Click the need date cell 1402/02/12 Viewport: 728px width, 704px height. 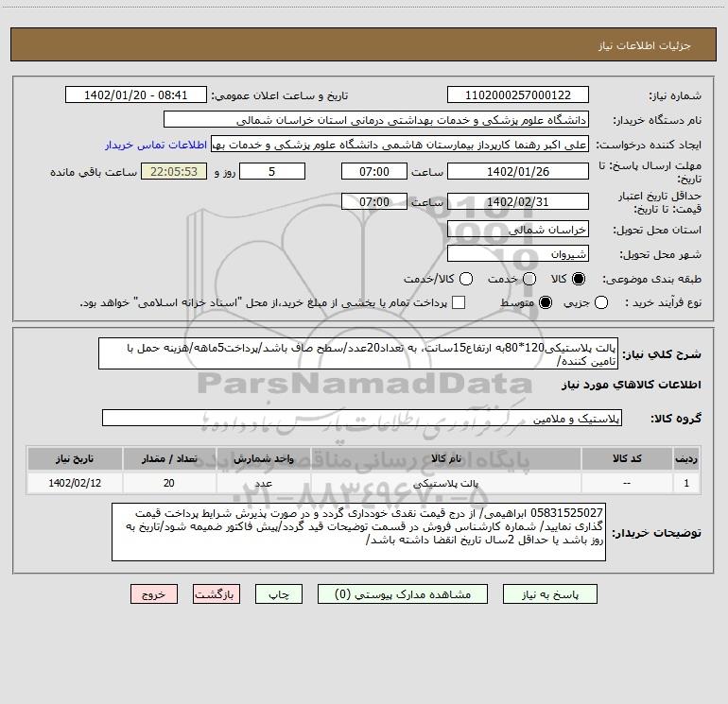click(x=75, y=483)
